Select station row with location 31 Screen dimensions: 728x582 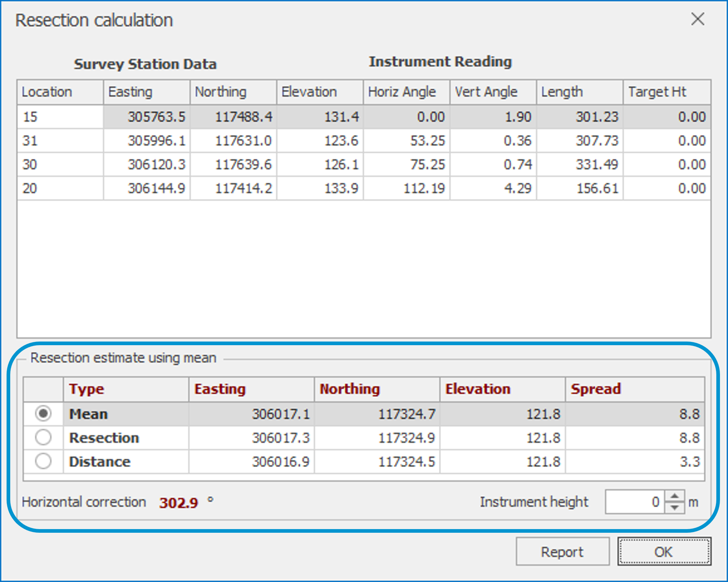(x=60, y=141)
